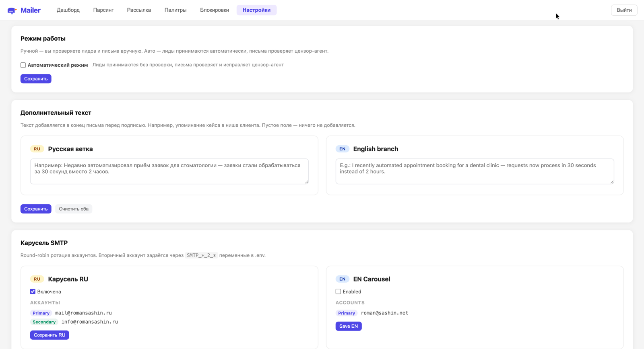Image resolution: width=644 pixels, height=349 pixels.
Task: Click the EN badge beside English branch
Action: (343, 149)
